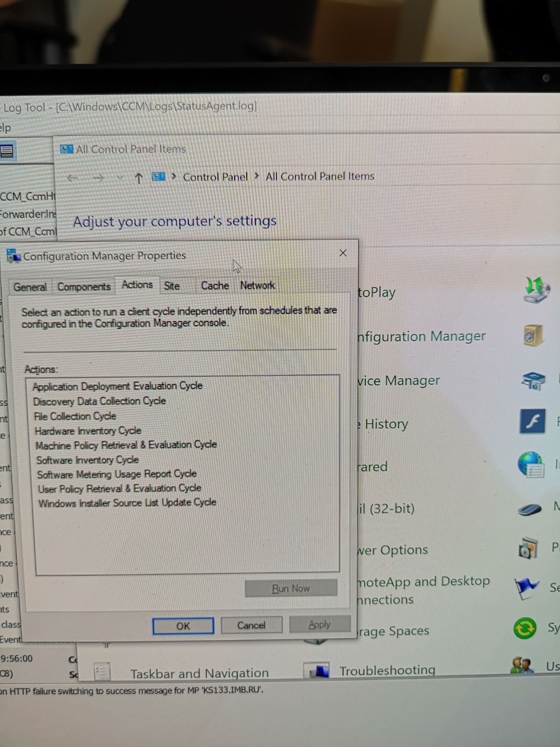Open recent locations dropdown arrow
The width and height of the screenshot is (560, 747).
point(120,178)
